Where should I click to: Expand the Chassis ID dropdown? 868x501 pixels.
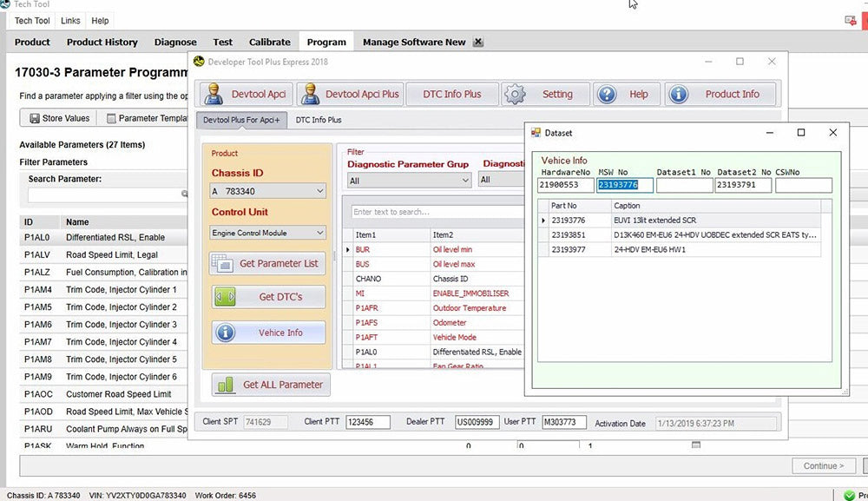click(319, 191)
